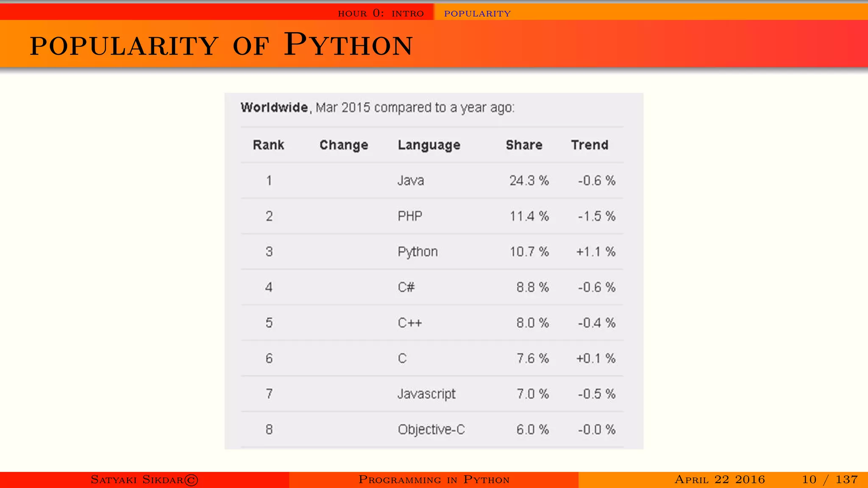The height and width of the screenshot is (488, 868).
Task: Click the Java language cell
Action: (411, 180)
